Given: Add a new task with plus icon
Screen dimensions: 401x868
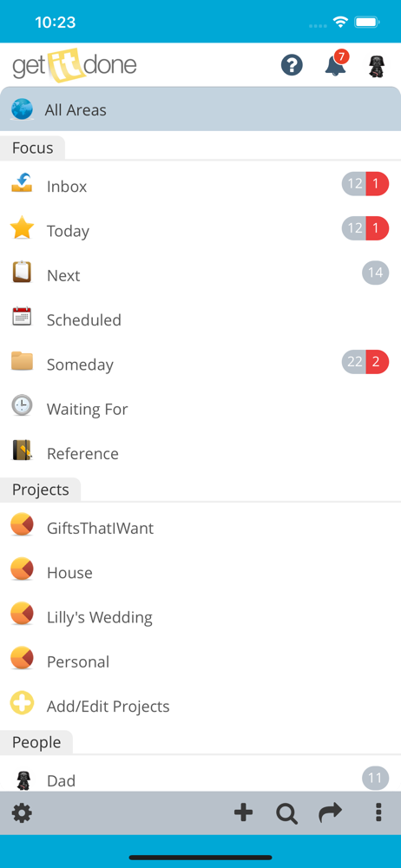Looking at the screenshot, I should [243, 812].
